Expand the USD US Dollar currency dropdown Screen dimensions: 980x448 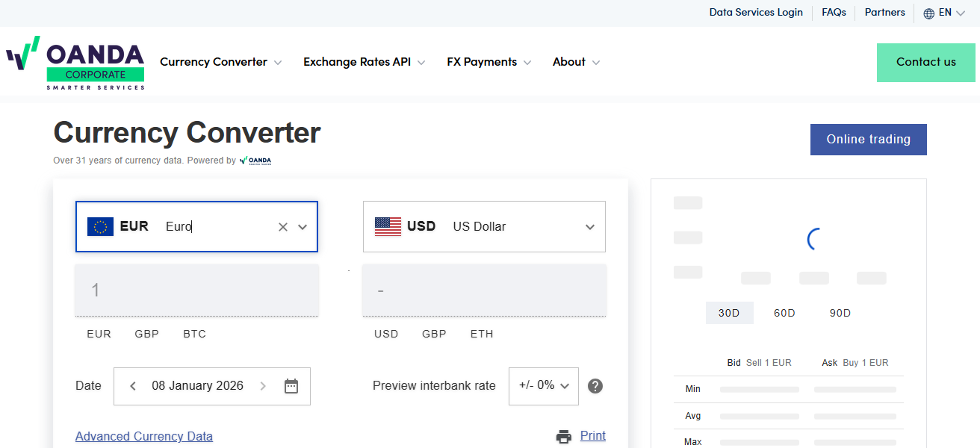point(589,227)
